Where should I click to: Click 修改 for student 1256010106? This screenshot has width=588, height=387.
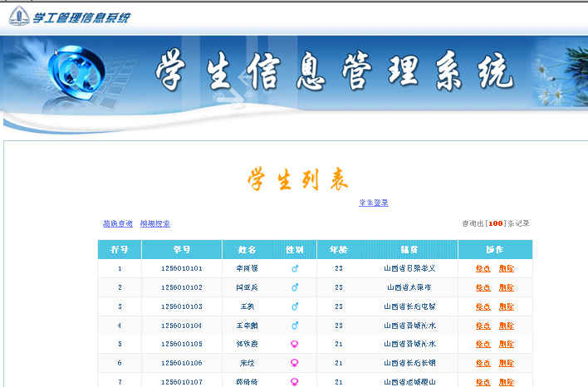[x=483, y=363]
